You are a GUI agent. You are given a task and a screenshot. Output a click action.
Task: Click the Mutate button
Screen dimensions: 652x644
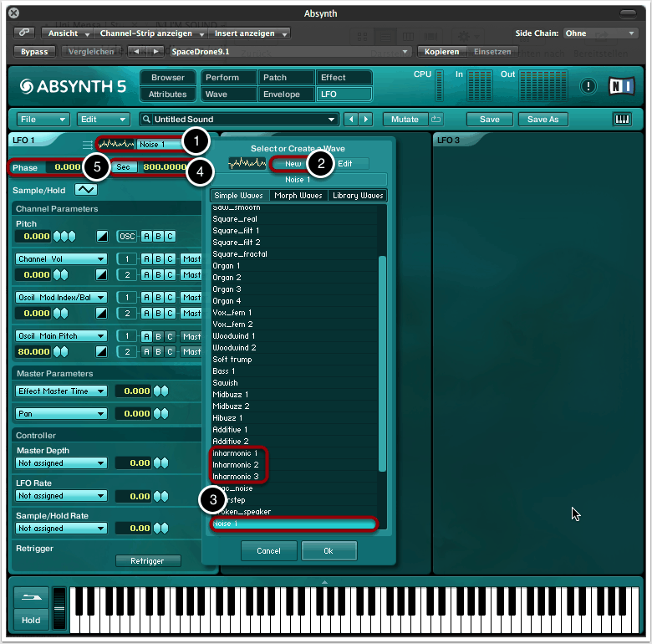[405, 120]
